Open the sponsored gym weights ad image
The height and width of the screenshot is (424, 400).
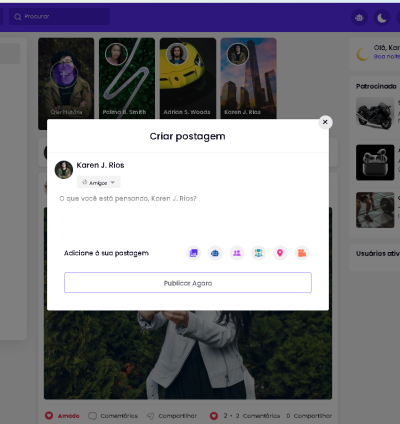click(x=375, y=210)
